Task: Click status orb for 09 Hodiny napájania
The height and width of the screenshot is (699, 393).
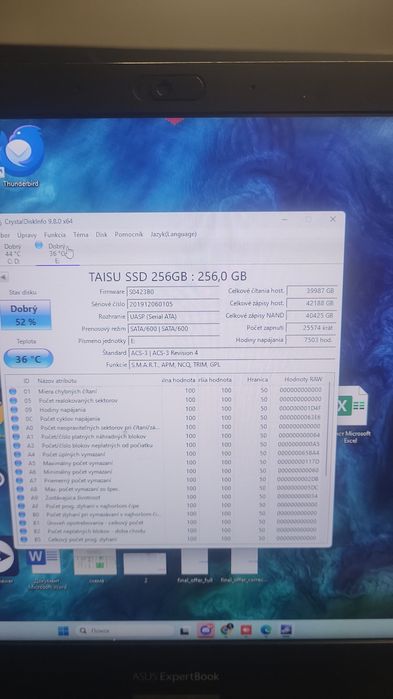Action: (14, 409)
